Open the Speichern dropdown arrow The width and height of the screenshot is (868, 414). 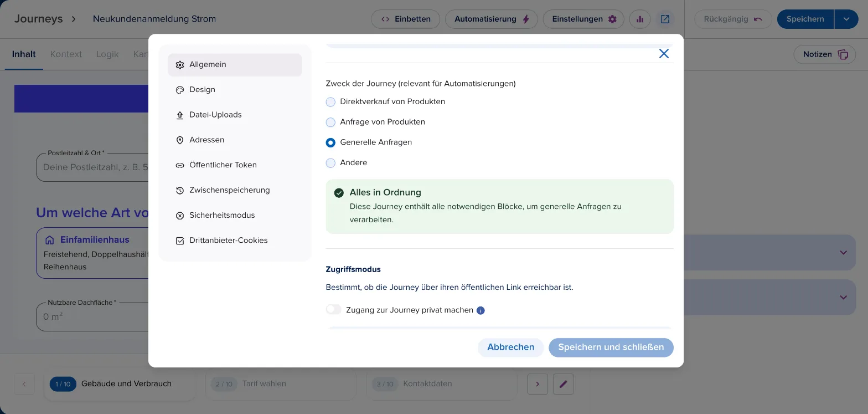(846, 19)
